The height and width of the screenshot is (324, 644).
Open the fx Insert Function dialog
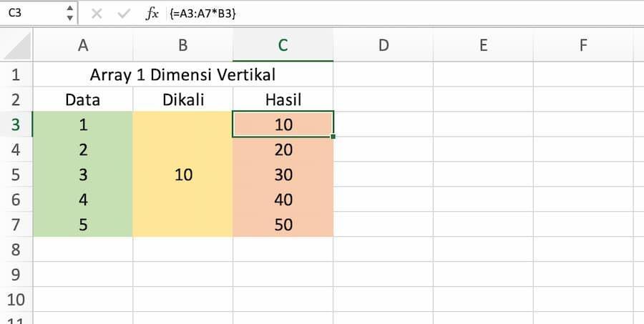point(152,14)
